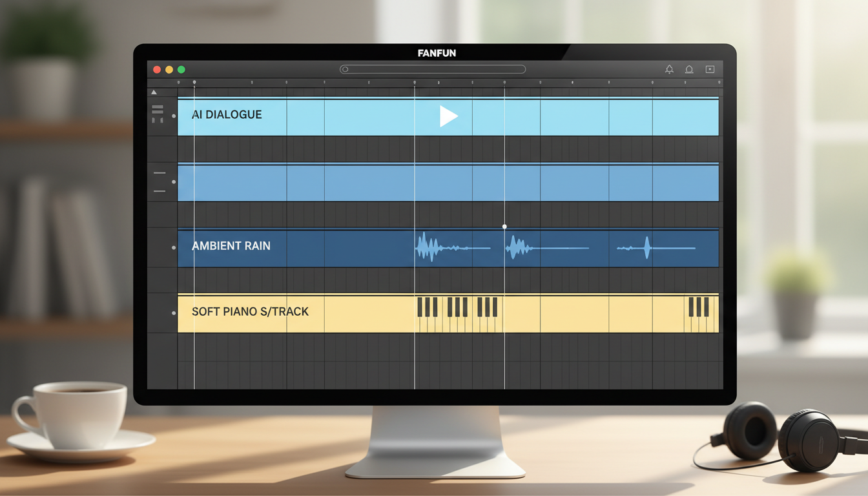Toggle the dot button on the Ambient Rain track
The image size is (868, 496).
coord(174,247)
